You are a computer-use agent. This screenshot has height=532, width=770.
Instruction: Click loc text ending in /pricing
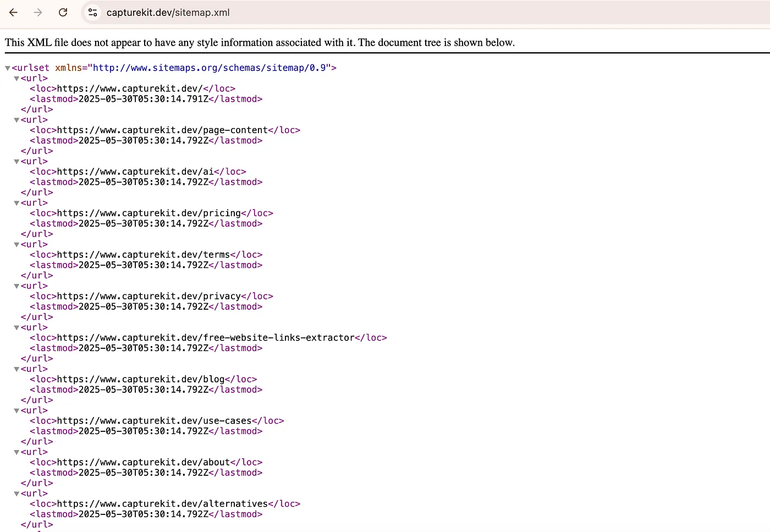[149, 213]
